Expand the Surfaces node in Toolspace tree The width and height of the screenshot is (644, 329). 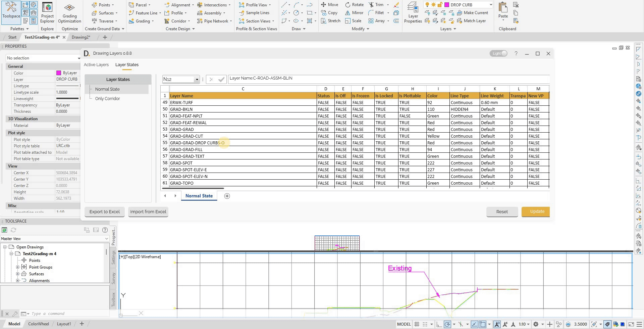tap(18, 274)
